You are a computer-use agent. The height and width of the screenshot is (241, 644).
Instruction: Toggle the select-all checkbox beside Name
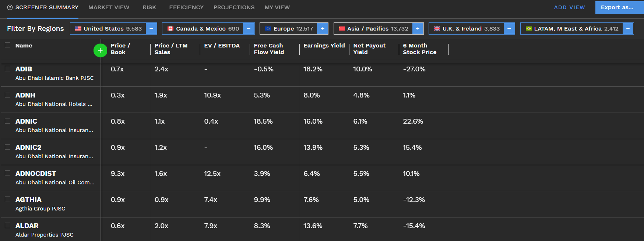point(7,45)
